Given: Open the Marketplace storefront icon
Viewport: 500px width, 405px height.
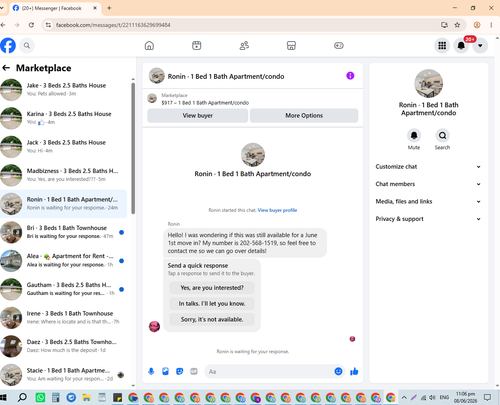Looking at the screenshot, I should pos(291,45).
